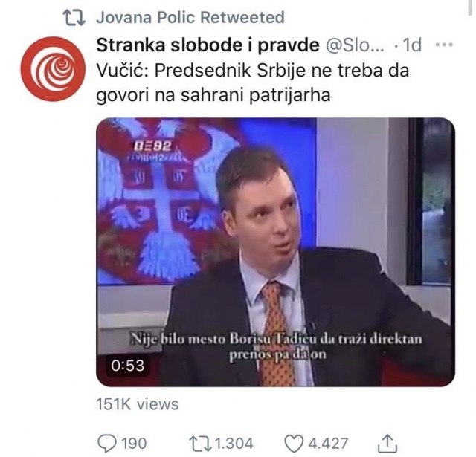
Task: Open Stranka slobode i pravde account name
Action: [208, 45]
